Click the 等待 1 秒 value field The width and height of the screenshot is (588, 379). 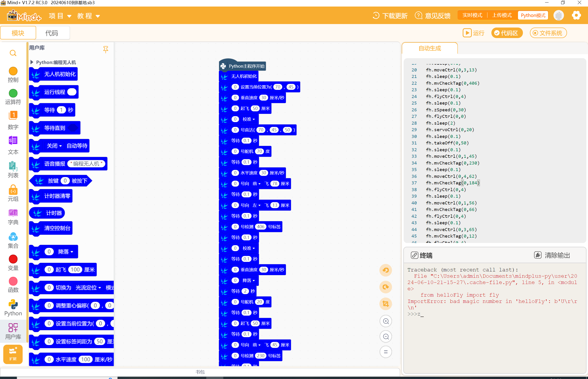coord(61,110)
